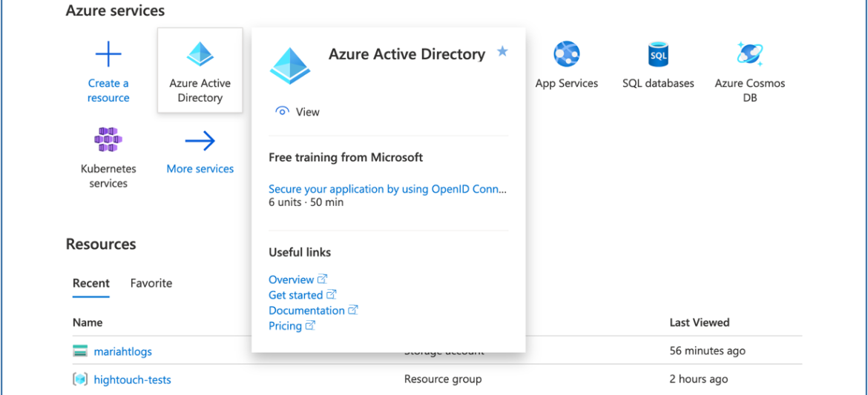Click the '2 hours ago' cell

(699, 379)
